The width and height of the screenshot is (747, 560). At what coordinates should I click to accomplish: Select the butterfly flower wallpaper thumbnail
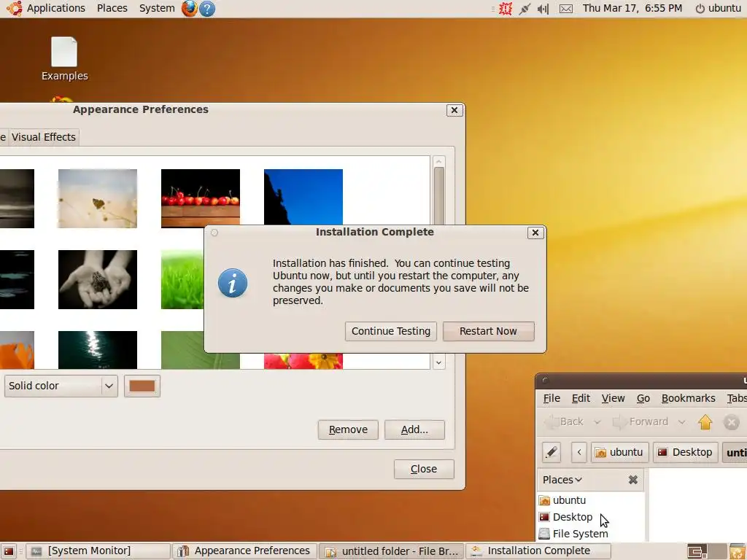tap(98, 198)
